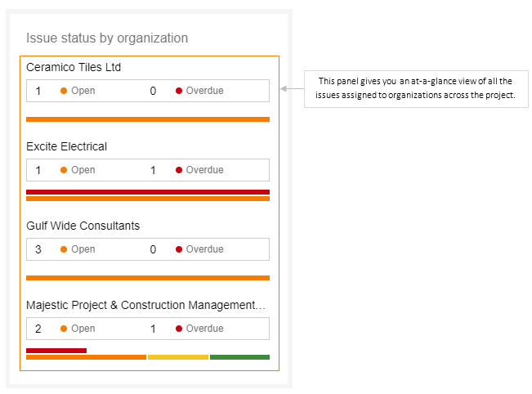Screen dimensions: 532x394
Task: Click the 1 Overdue count for Excite Electrical
Action: pyautogui.click(x=153, y=170)
